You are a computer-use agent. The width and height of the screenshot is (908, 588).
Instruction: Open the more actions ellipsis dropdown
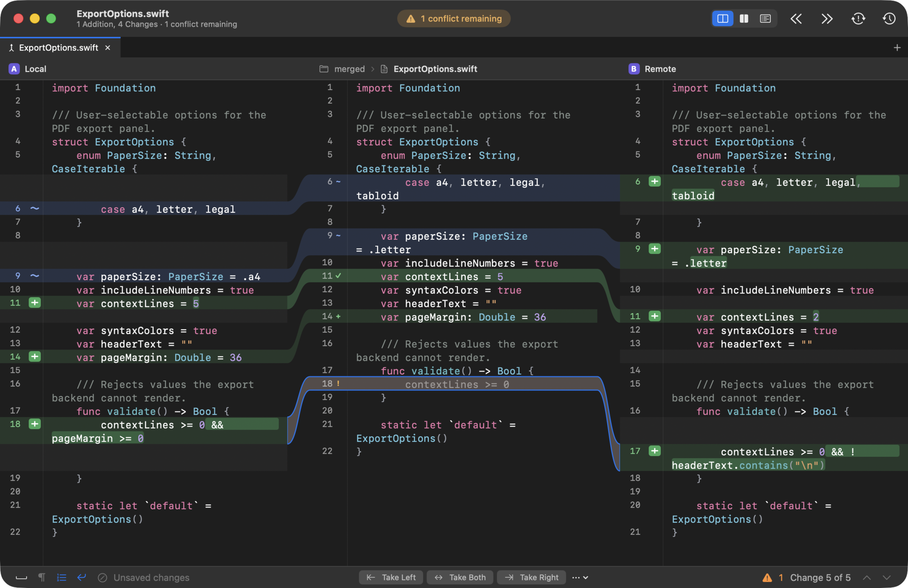click(580, 577)
